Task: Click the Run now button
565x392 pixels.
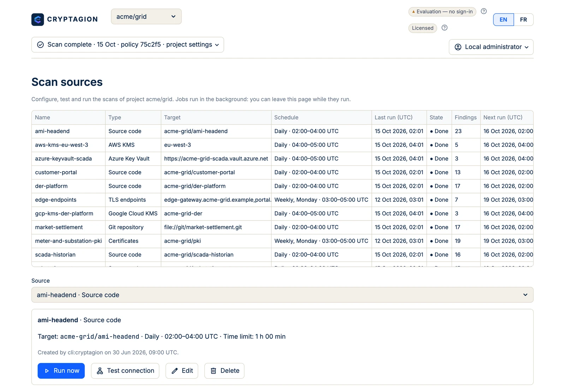Action: (x=61, y=371)
